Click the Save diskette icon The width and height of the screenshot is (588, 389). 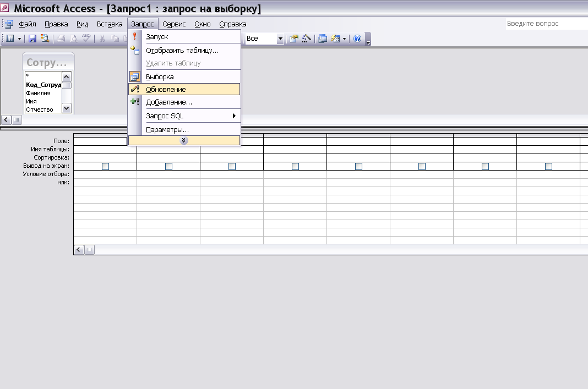click(32, 39)
